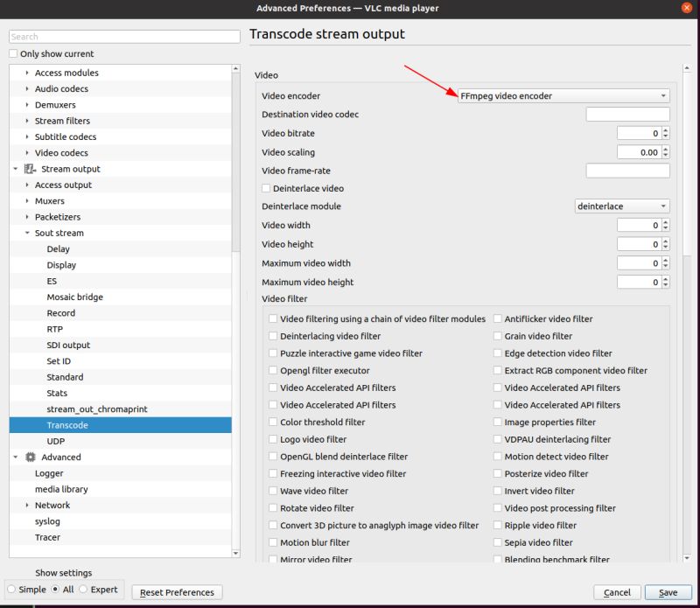
Task: Increase Video bitrate with up arrow
Action: [x=666, y=130]
